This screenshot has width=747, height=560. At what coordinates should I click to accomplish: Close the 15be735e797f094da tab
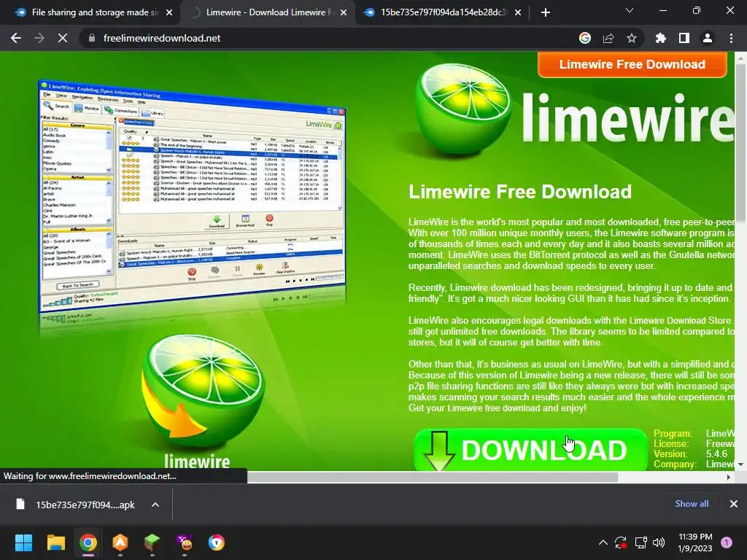tap(519, 13)
